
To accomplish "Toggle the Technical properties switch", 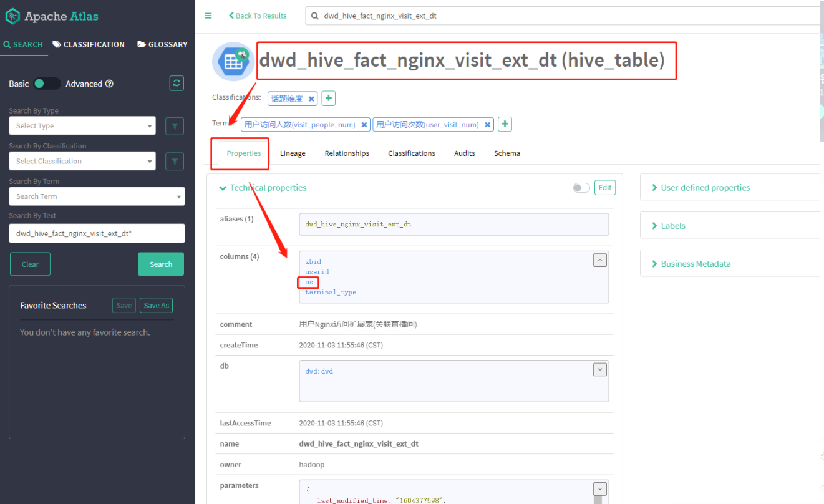I will coord(581,188).
